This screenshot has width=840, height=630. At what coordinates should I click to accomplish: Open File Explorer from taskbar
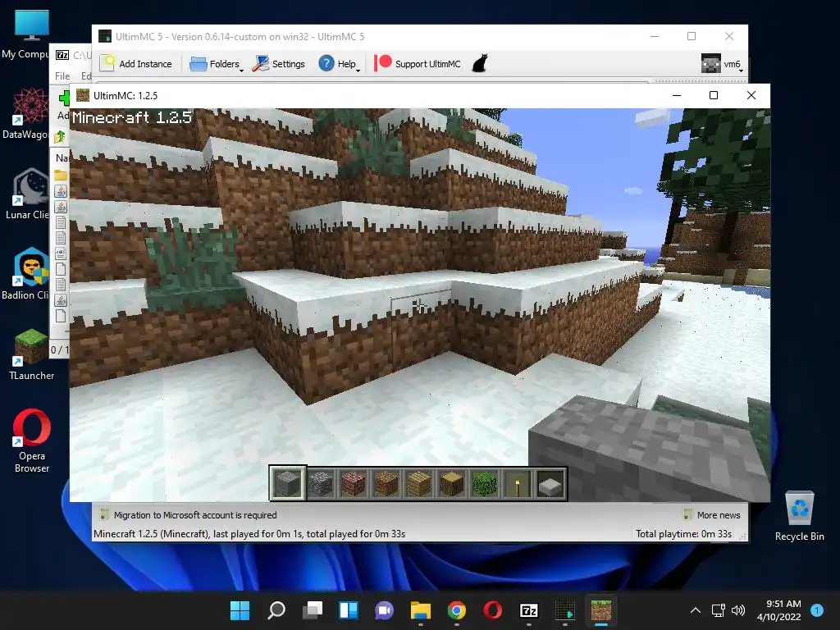click(x=421, y=610)
